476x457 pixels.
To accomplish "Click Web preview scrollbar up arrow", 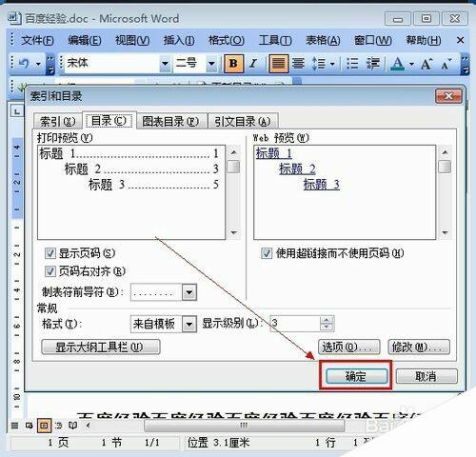I will point(445,153).
